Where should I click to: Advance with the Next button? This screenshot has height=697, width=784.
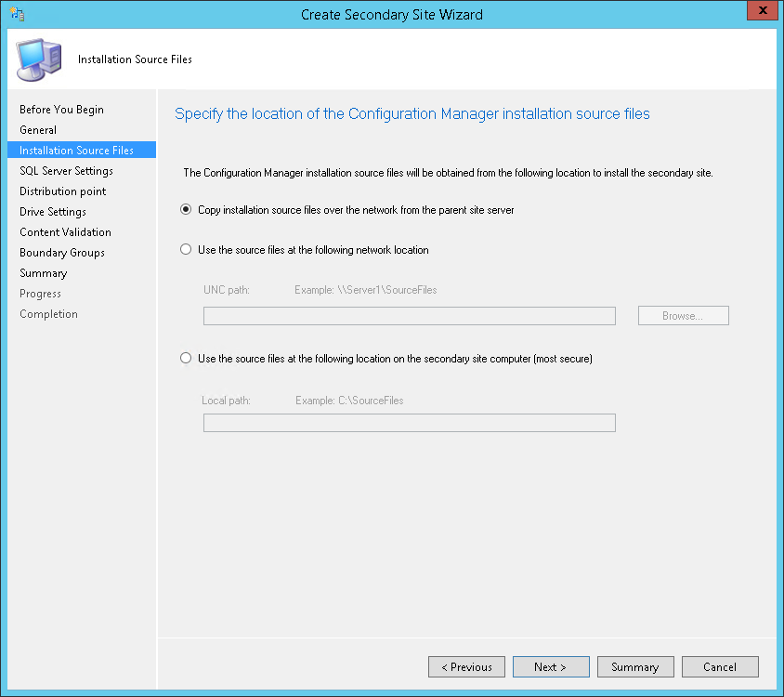(x=551, y=667)
